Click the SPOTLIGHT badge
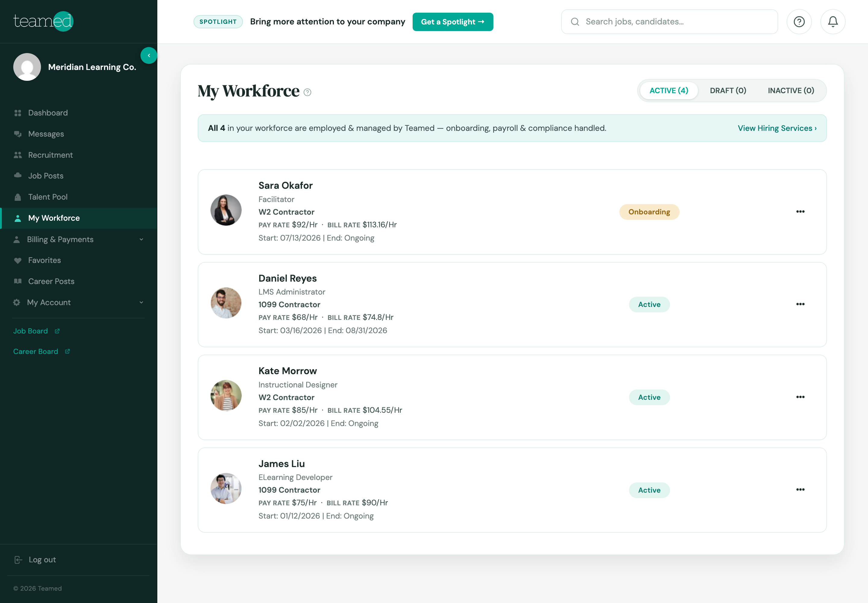The image size is (868, 603). coord(218,22)
